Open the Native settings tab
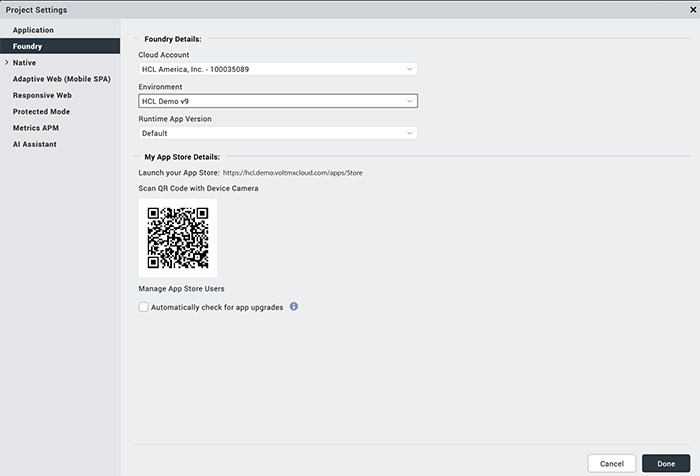 coord(24,63)
